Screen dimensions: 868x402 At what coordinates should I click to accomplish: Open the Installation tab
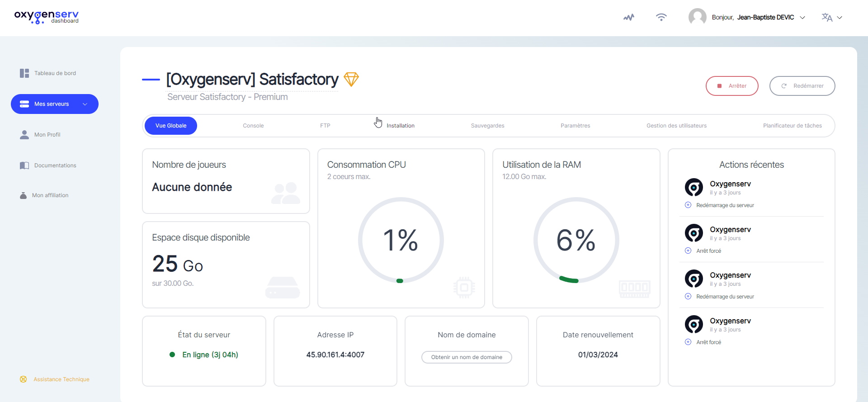click(x=401, y=126)
